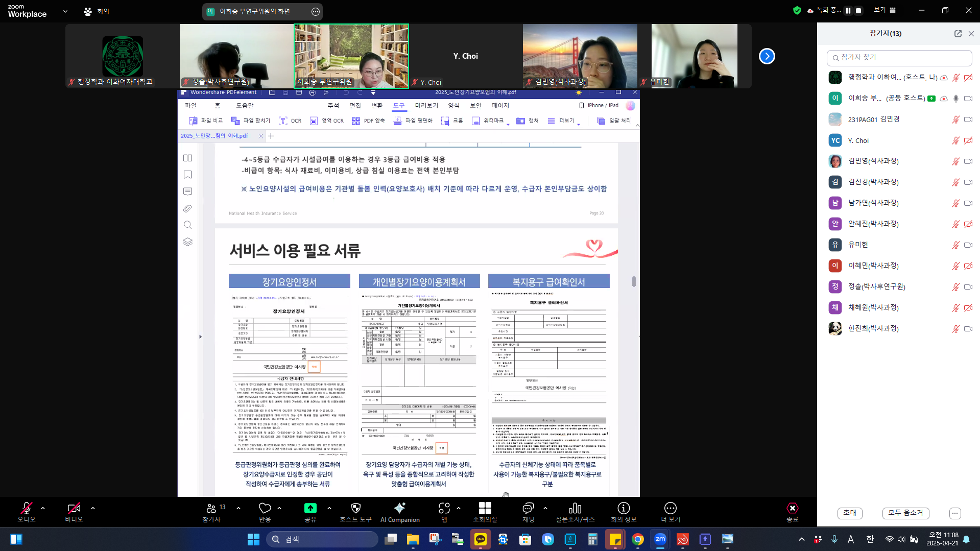Switch to 보안 tab in PDFelement
Viewport: 980px width, 551px height.
click(x=475, y=106)
